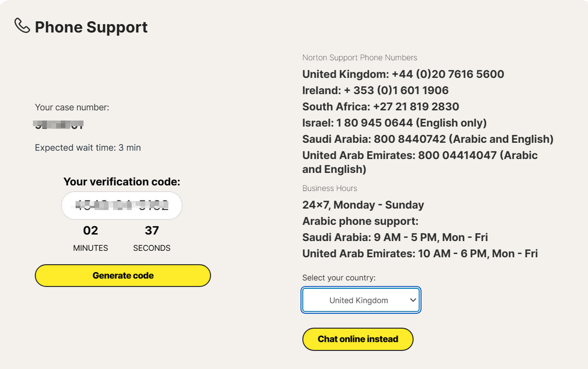The width and height of the screenshot is (588, 369).
Task: Click the Expected wait time text
Action: [88, 148]
